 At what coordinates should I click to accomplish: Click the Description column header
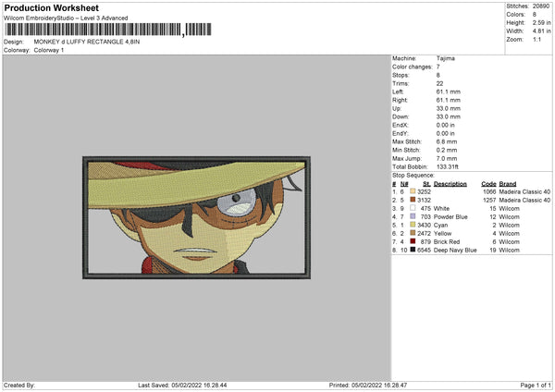click(x=450, y=184)
